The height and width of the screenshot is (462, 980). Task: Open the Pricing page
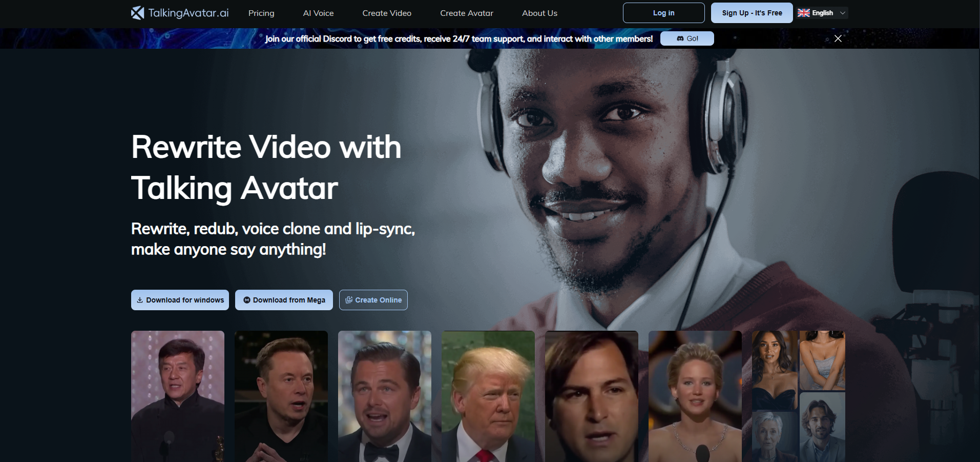[261, 13]
